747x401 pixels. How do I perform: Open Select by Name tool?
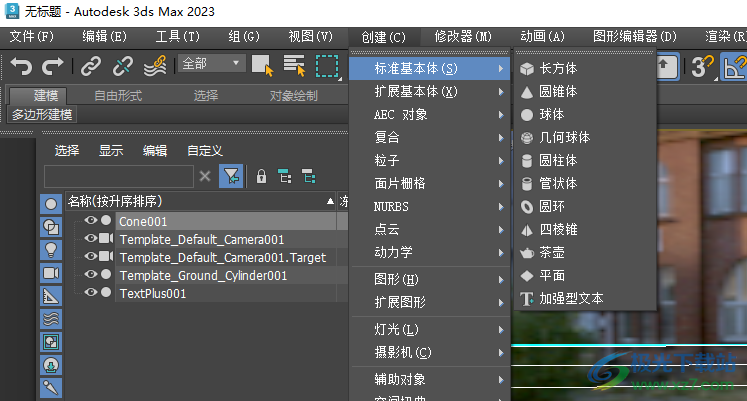coord(294,66)
